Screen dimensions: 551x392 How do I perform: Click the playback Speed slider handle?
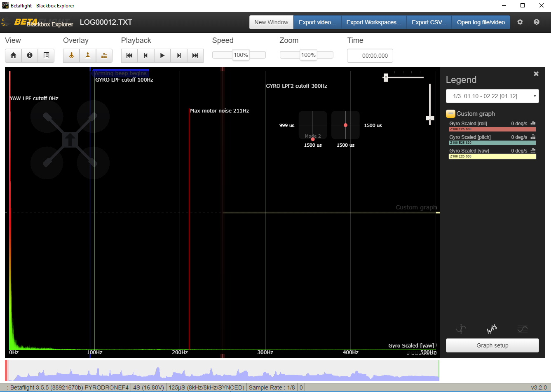pyautogui.click(x=241, y=55)
